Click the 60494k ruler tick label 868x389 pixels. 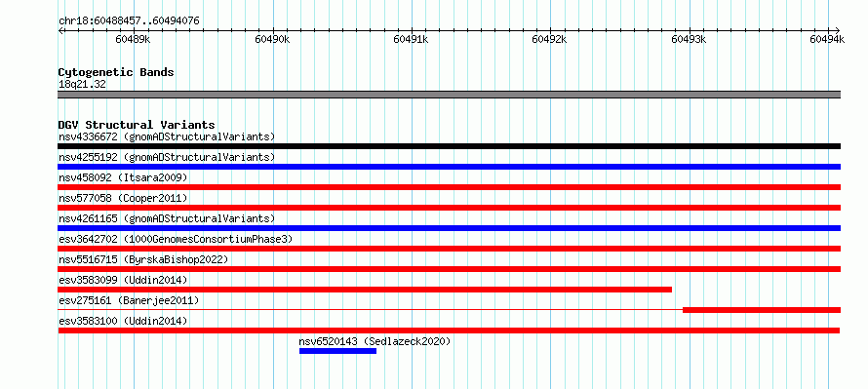828,39
